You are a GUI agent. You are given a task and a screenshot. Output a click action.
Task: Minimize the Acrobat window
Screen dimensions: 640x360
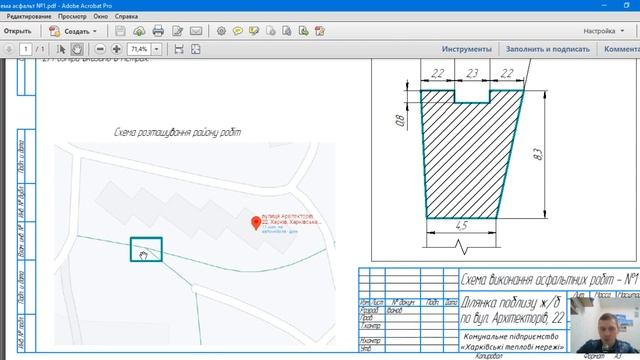click(604, 5)
